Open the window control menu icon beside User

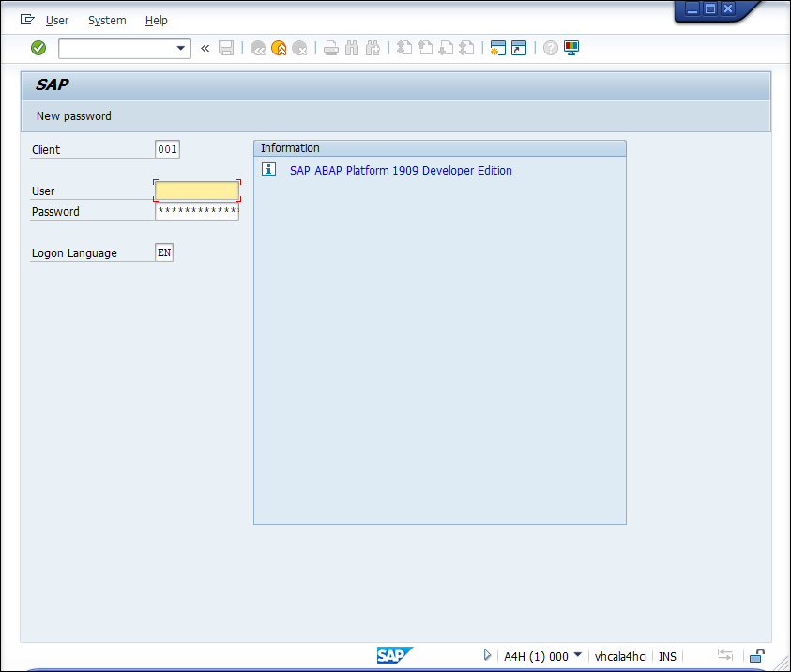coord(27,20)
